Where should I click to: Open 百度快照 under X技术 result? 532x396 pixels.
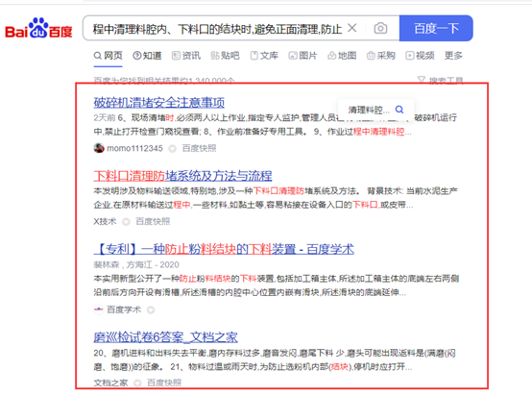[x=153, y=221]
